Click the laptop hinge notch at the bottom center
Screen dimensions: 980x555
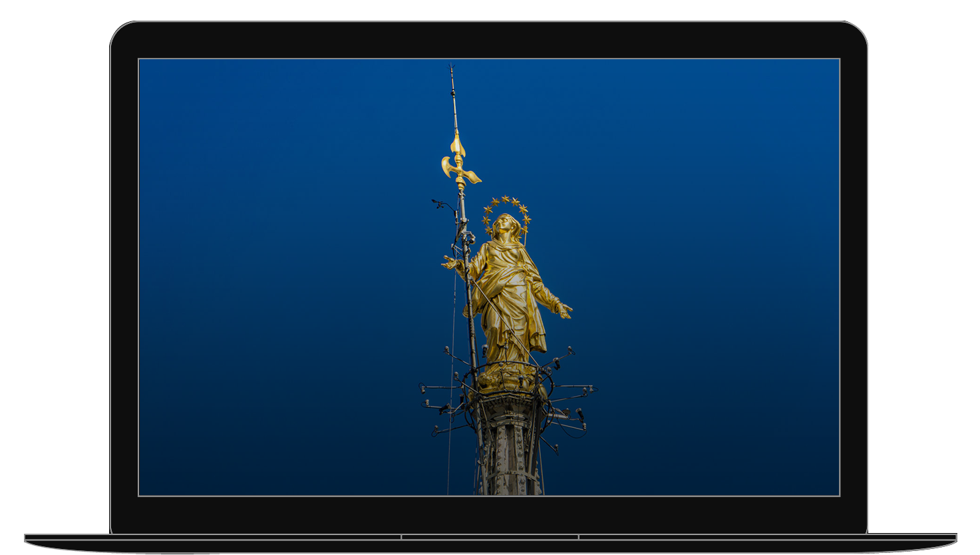click(490, 537)
